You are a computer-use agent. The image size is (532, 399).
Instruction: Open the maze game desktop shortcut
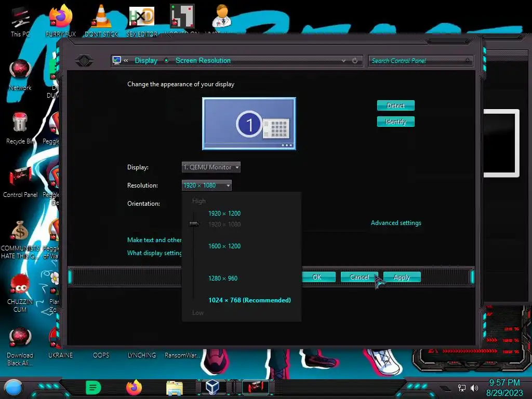point(182,17)
